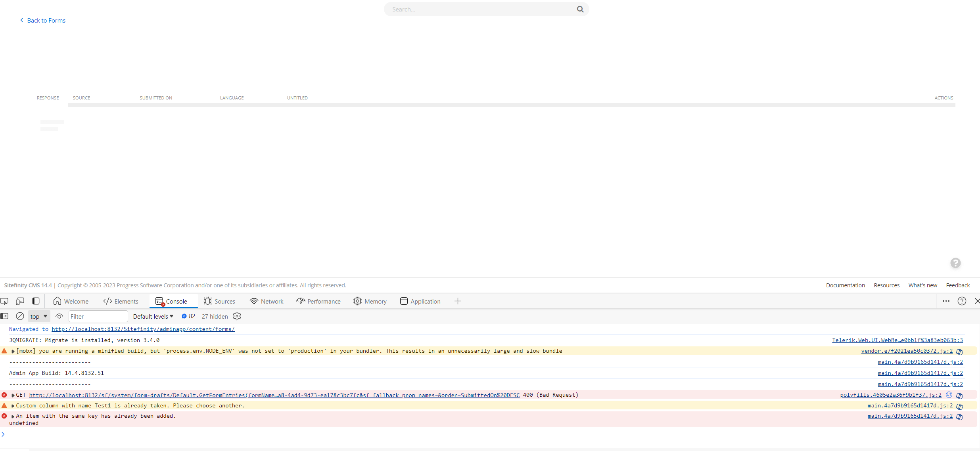Click the SUBMITTED ON column header
Screen dimensions: 980x451
click(x=156, y=98)
